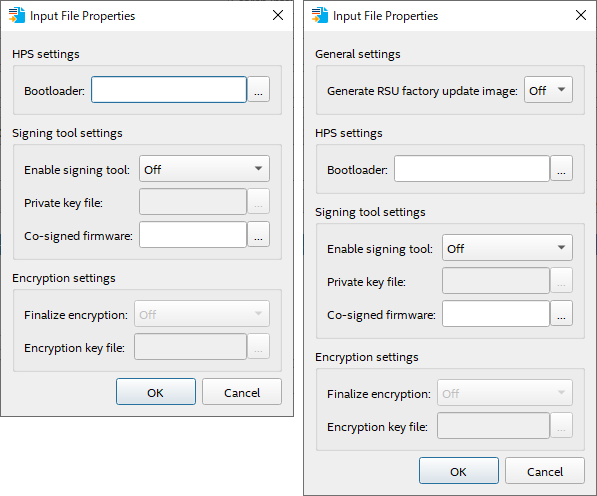Open Generate RSU factory update image dropdown
597x496 pixels.
click(548, 90)
